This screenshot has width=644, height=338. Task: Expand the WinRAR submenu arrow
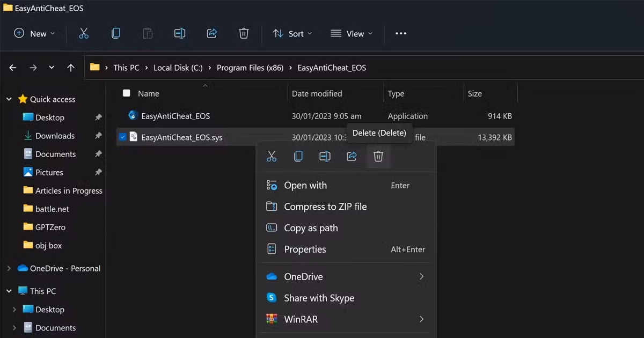(x=421, y=319)
